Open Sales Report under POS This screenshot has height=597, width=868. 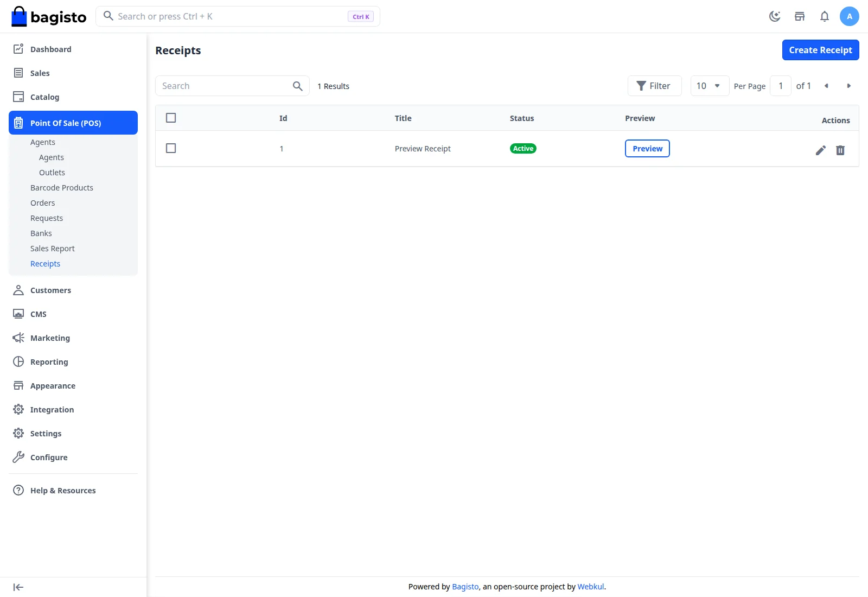tap(53, 249)
